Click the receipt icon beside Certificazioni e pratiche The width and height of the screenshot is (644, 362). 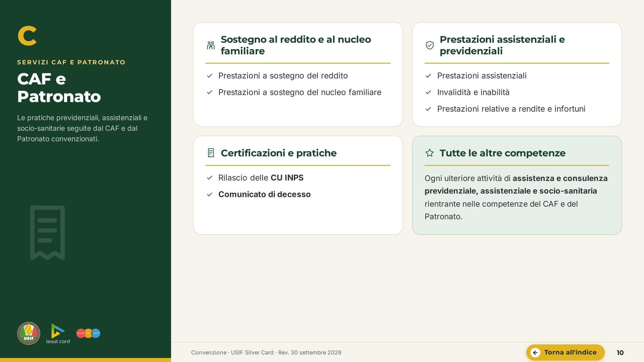[211, 153]
